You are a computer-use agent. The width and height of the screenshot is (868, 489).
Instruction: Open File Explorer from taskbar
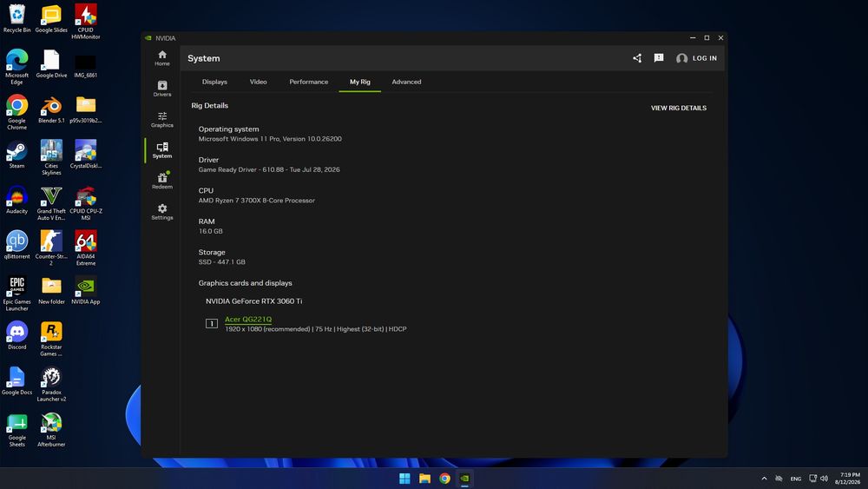[x=424, y=479]
